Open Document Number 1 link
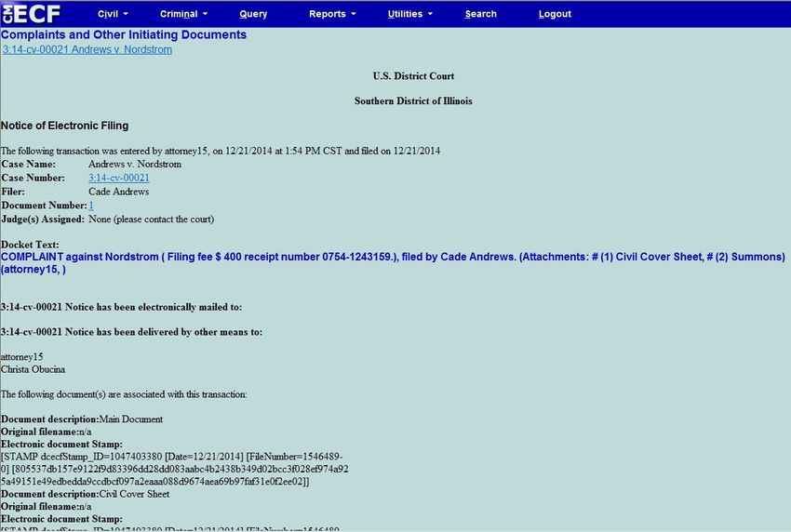 [91, 206]
